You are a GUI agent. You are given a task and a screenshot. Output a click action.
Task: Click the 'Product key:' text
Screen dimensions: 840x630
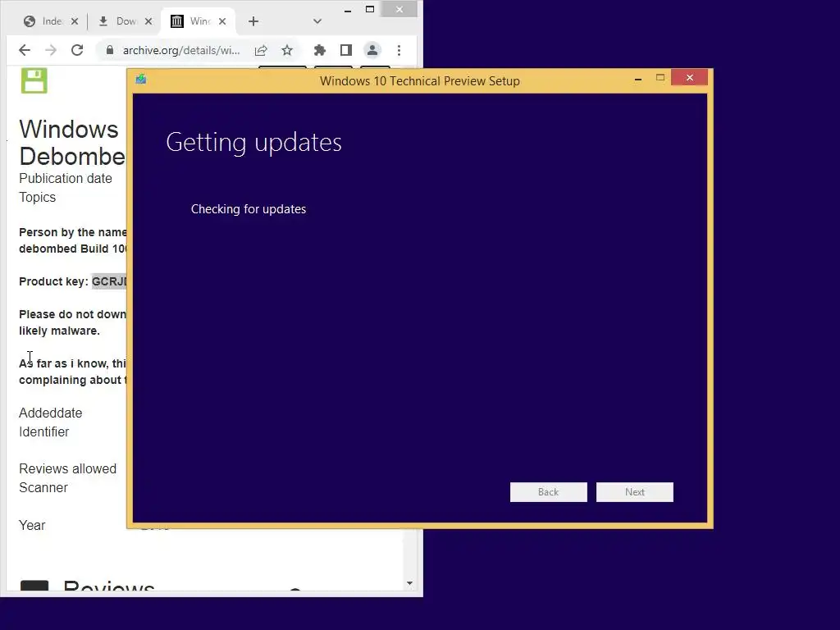pyautogui.click(x=53, y=282)
